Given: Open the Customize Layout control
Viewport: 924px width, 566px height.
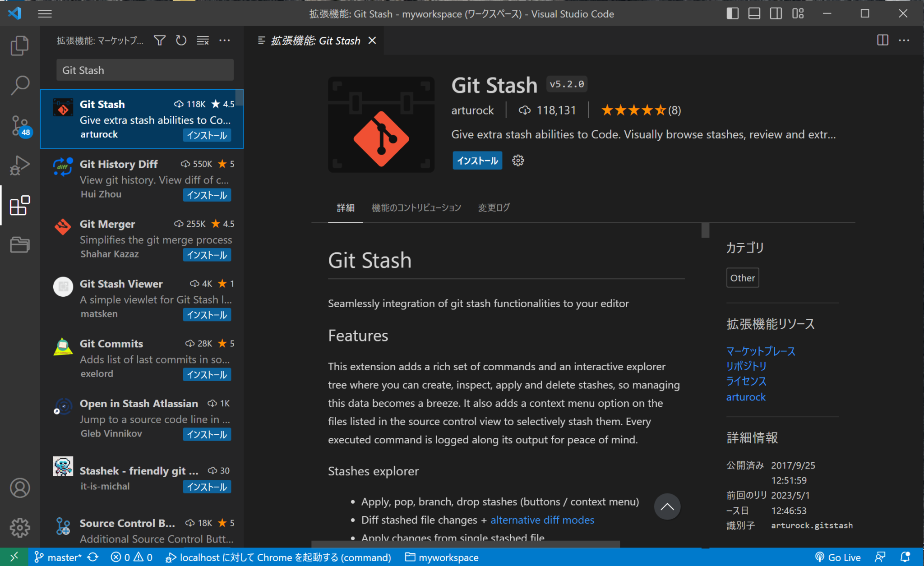Looking at the screenshot, I should click(x=798, y=14).
